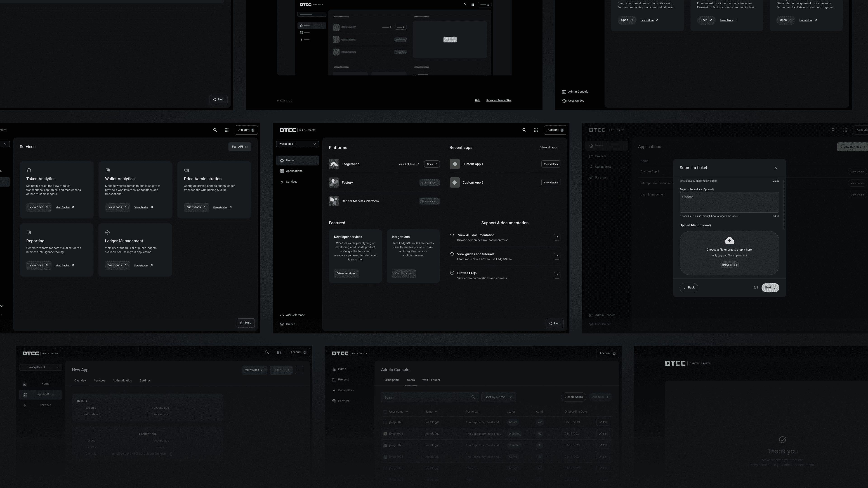868x488 pixels.
Task: Click the Browse FAQs arrow icon
Action: pyautogui.click(x=557, y=275)
